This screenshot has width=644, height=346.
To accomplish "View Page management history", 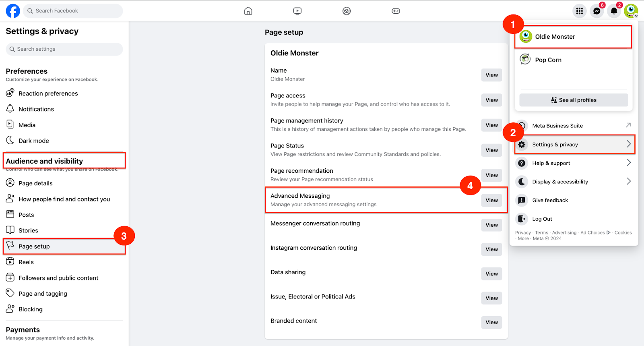I will (x=491, y=125).
